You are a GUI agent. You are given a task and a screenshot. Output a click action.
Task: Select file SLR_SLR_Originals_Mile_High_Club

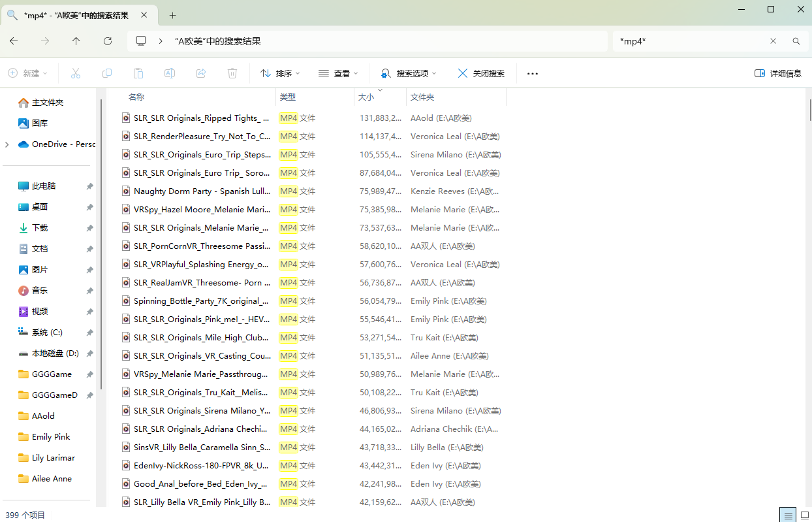pos(202,338)
